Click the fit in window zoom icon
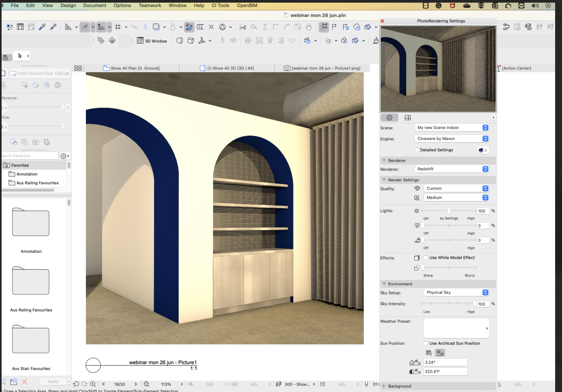 [x=146, y=384]
